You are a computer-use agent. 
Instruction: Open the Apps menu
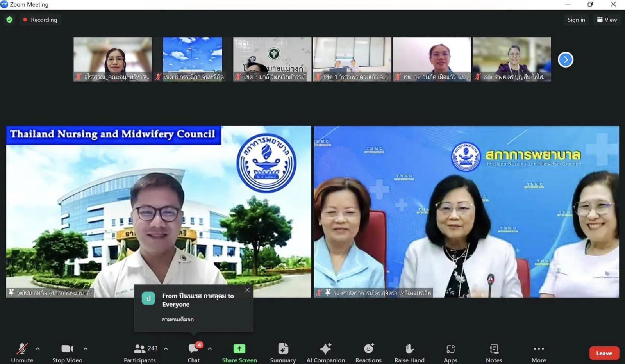tap(450, 353)
